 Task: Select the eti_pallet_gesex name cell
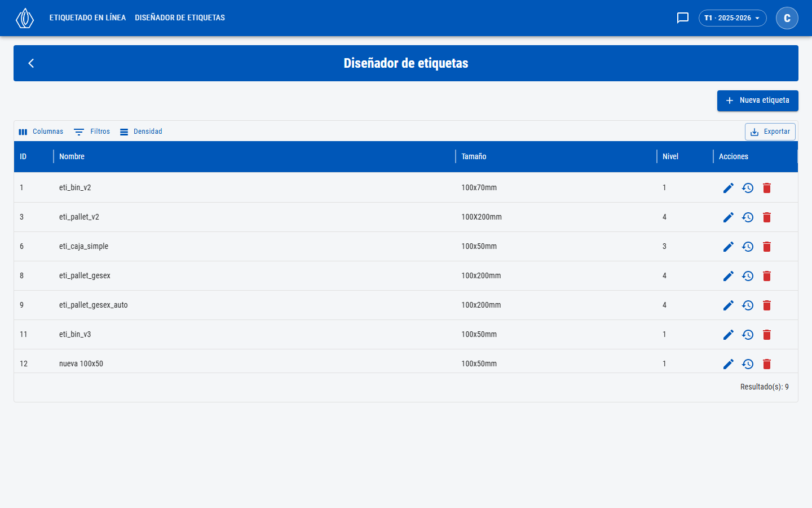(x=254, y=275)
